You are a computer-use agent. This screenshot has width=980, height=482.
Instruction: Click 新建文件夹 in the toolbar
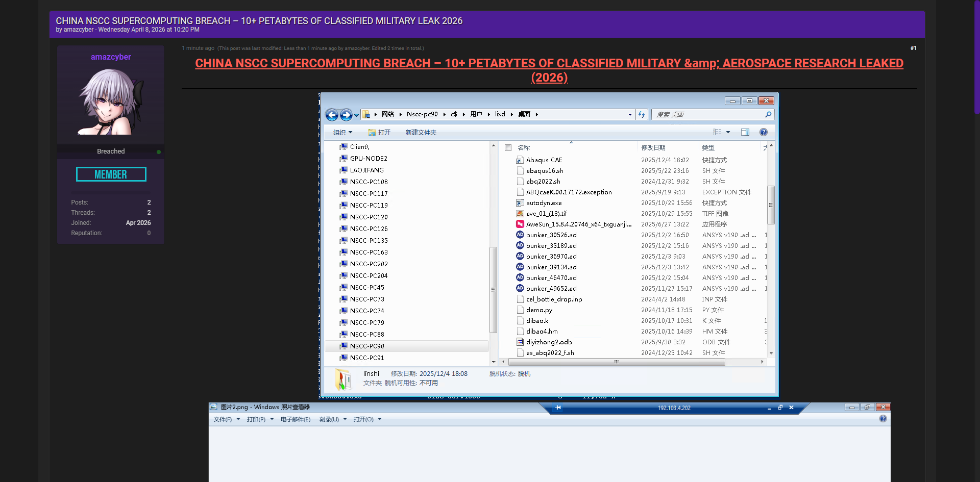pos(421,133)
